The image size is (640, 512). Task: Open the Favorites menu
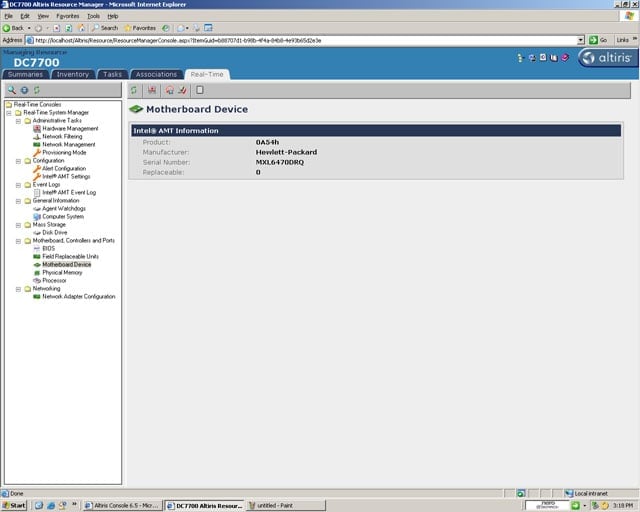(68, 16)
